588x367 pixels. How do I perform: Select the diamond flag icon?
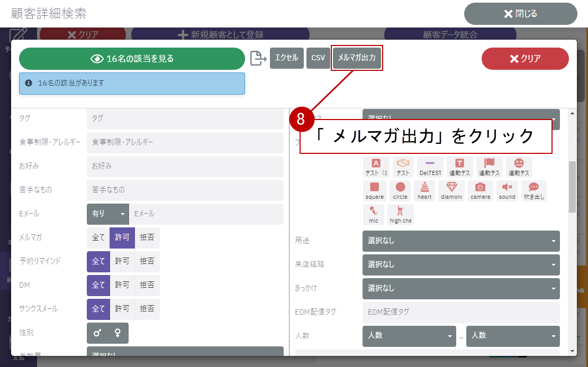click(x=451, y=190)
